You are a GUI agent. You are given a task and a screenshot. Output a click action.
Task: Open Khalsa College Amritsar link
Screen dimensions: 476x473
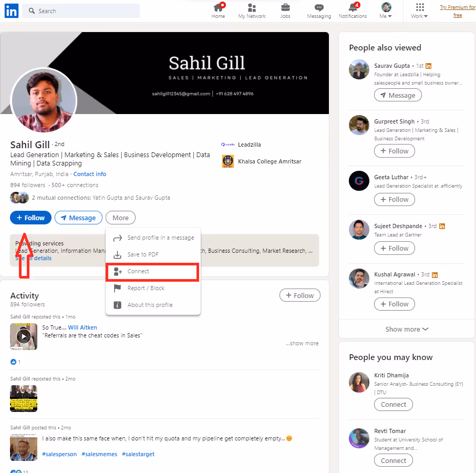tap(270, 161)
